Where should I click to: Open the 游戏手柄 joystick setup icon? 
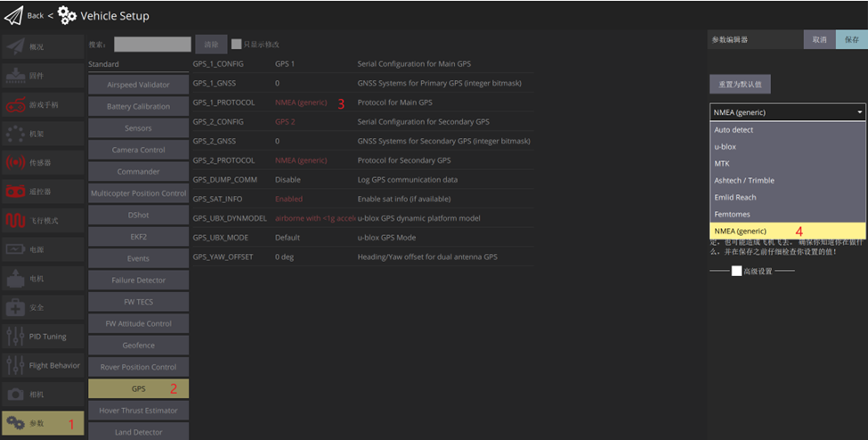[15, 105]
